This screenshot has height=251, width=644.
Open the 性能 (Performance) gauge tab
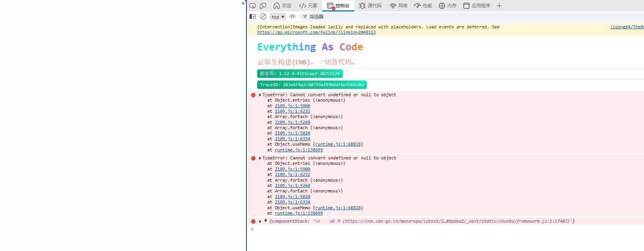pyautogui.click(x=423, y=6)
